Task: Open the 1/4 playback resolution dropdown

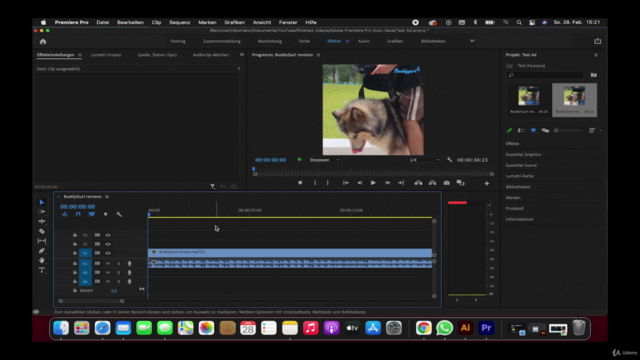Action: tap(424, 160)
